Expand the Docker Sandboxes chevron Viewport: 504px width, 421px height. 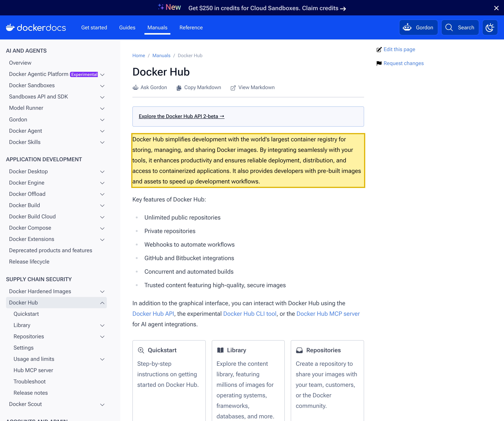click(x=102, y=86)
